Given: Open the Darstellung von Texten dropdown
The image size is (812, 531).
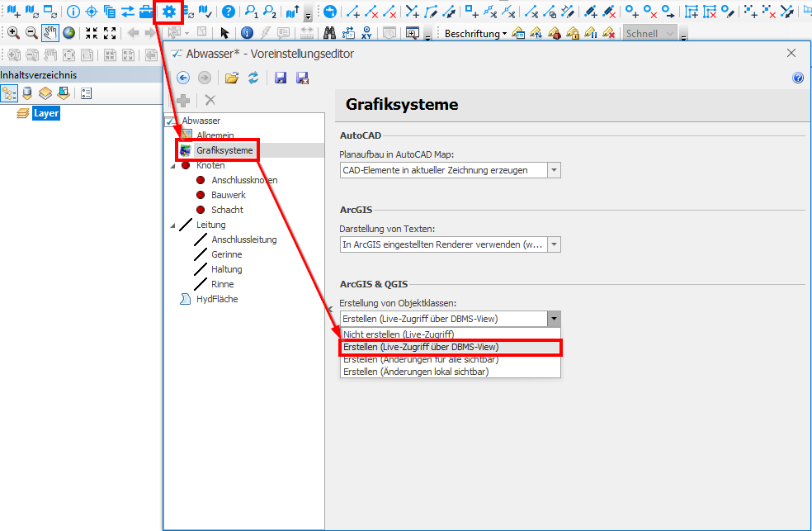Looking at the screenshot, I should tap(554, 244).
